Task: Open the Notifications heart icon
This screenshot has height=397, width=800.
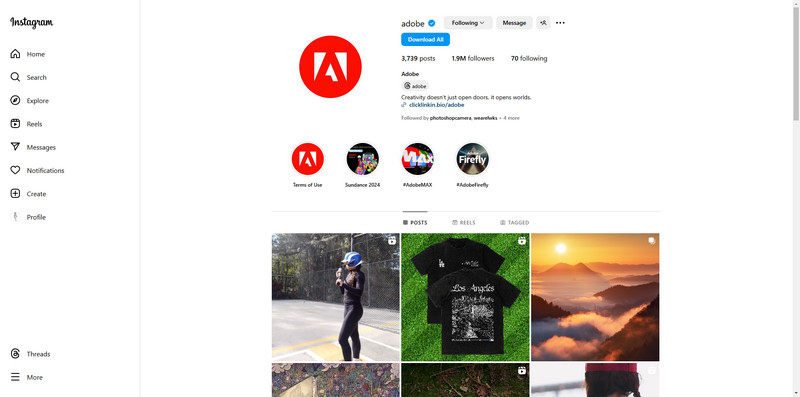Action: (15, 170)
